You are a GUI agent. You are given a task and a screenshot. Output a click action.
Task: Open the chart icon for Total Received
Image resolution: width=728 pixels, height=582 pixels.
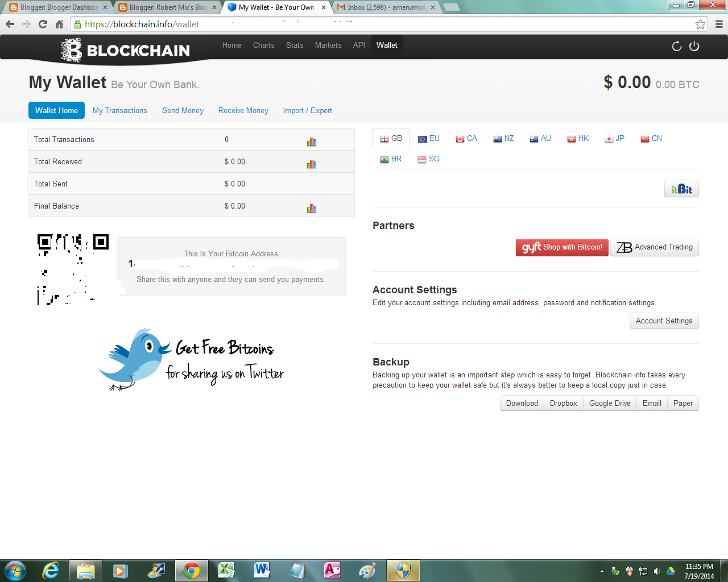click(312, 164)
